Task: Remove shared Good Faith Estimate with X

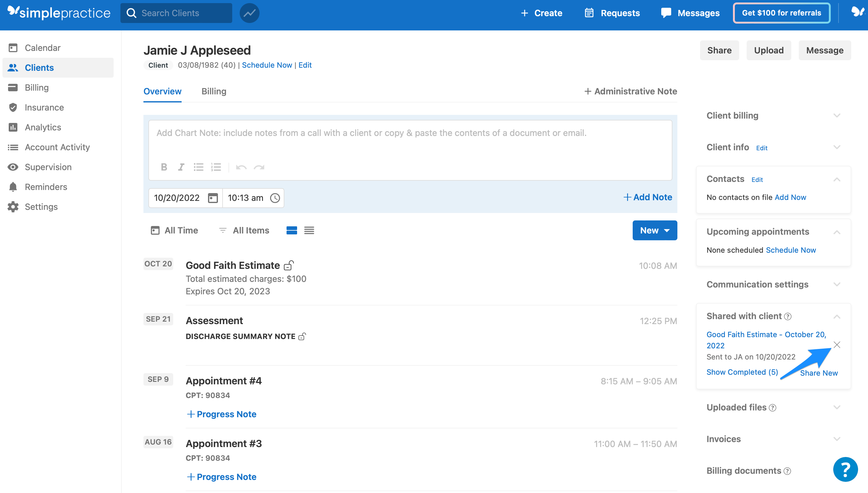Action: [x=837, y=345]
